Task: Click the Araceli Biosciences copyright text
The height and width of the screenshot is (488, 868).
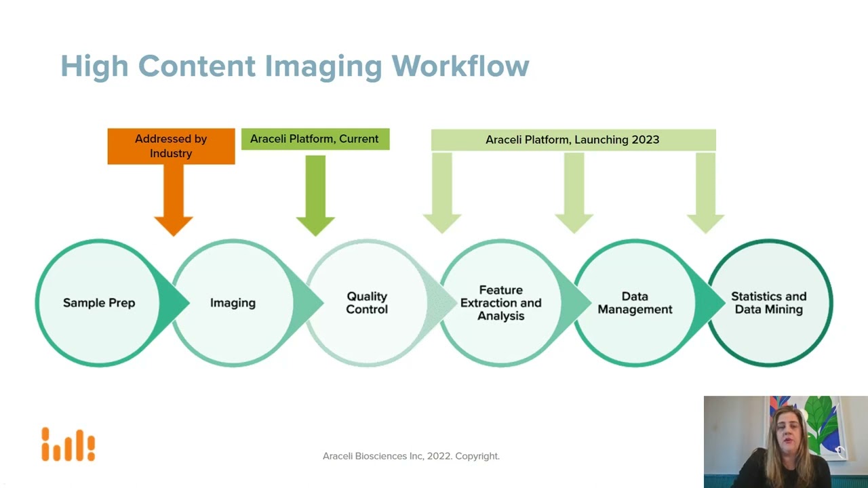Action: [411, 456]
